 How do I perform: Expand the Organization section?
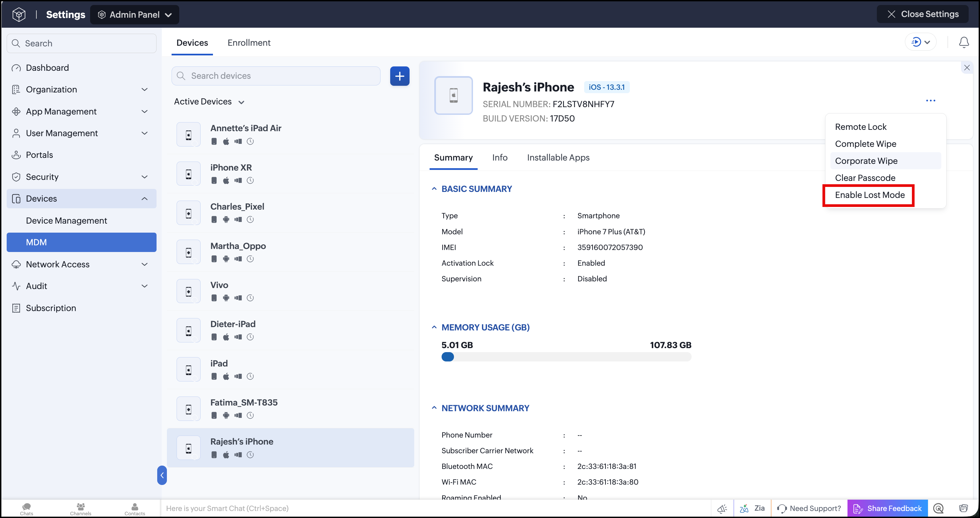(x=145, y=90)
